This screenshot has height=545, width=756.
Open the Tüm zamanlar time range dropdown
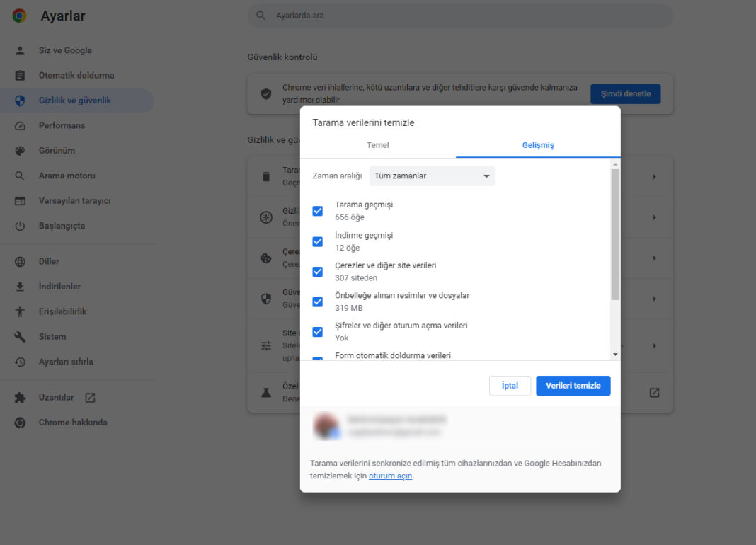pos(432,176)
